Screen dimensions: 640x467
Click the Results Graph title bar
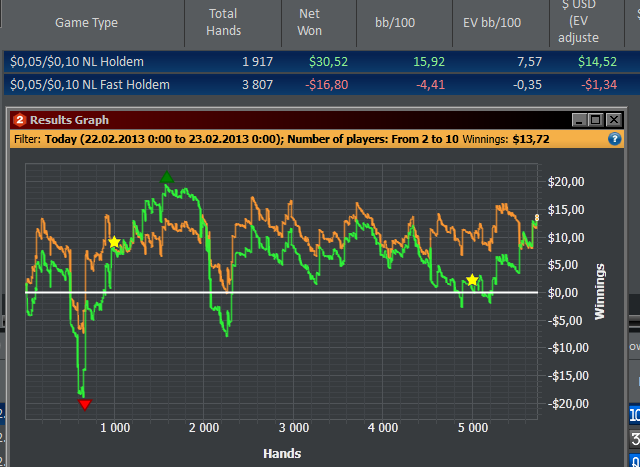300,120
